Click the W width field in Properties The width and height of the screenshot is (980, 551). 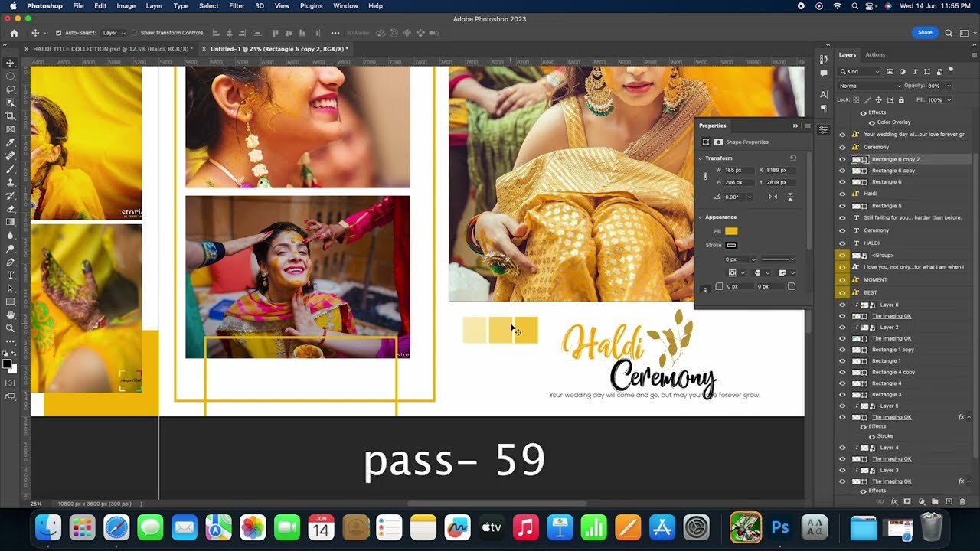(740, 170)
